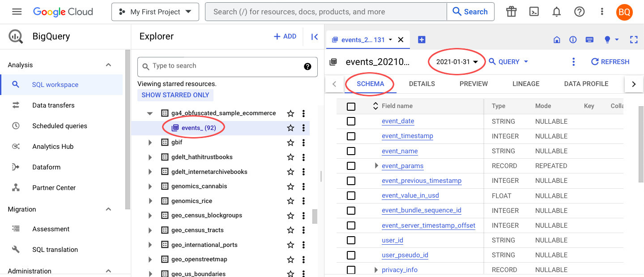Click the Search button

point(470,12)
